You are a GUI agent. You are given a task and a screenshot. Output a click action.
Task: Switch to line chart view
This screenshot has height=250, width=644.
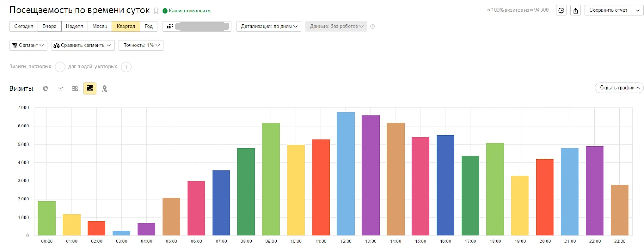[60, 88]
